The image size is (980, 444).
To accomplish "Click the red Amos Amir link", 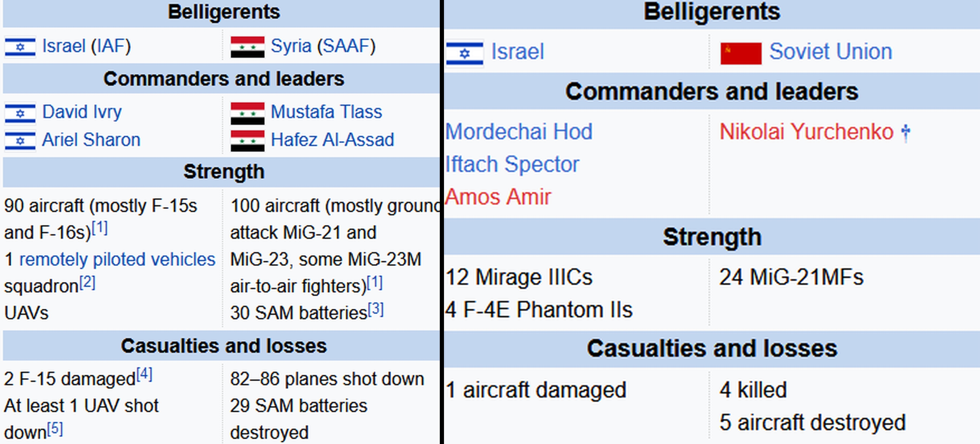I will click(x=498, y=197).
